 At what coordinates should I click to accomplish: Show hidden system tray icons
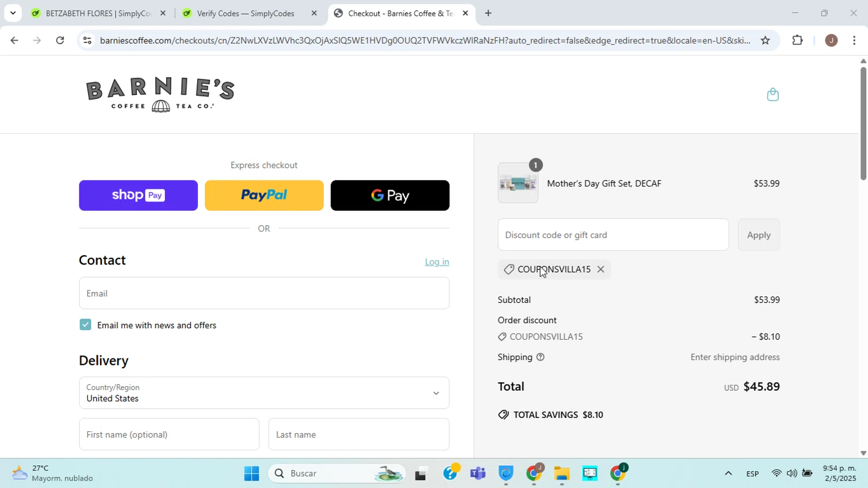pos(728,474)
